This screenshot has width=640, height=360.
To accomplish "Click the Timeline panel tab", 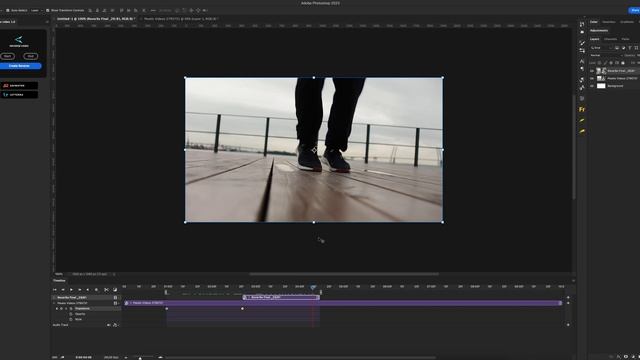I will [x=59, y=280].
